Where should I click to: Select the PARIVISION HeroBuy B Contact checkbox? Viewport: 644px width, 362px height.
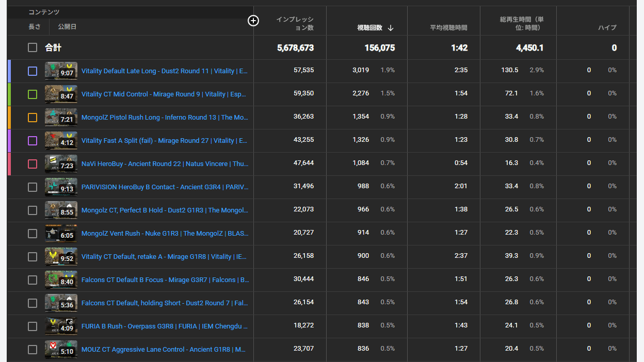pos(33,187)
